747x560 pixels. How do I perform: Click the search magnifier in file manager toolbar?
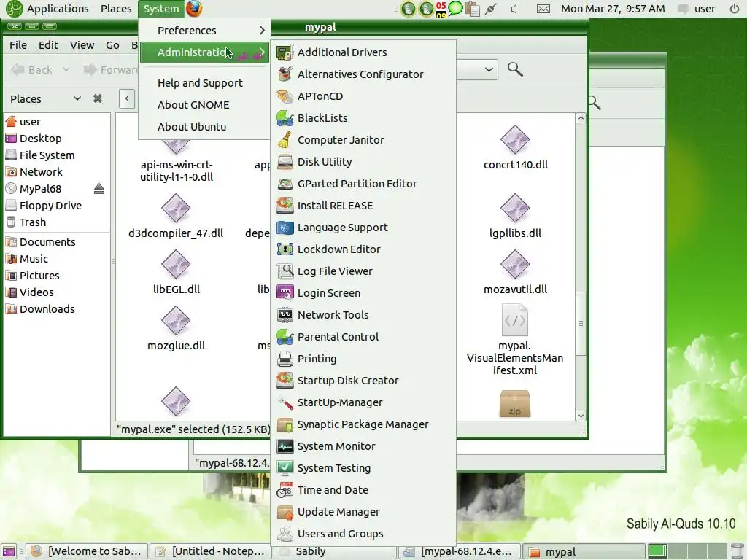(x=515, y=69)
